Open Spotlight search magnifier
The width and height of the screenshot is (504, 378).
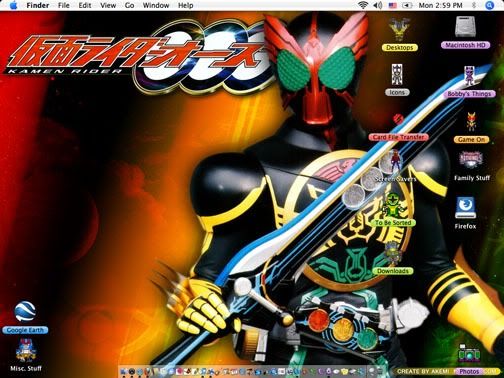tap(489, 5)
